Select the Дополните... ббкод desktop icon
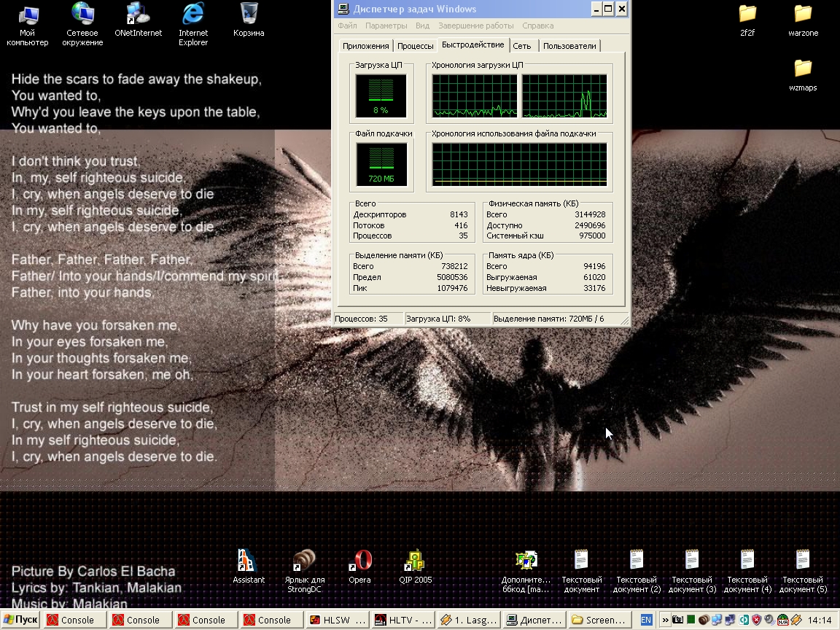840x630 pixels. [526, 571]
